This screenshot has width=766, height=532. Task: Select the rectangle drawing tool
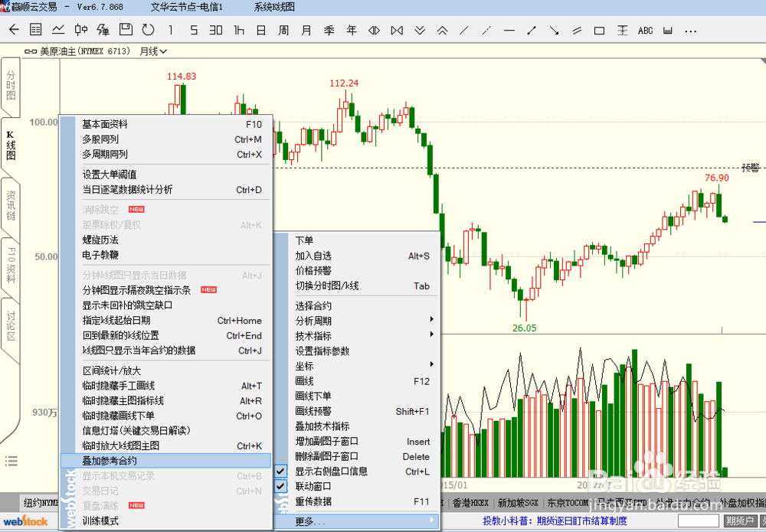tap(600, 31)
